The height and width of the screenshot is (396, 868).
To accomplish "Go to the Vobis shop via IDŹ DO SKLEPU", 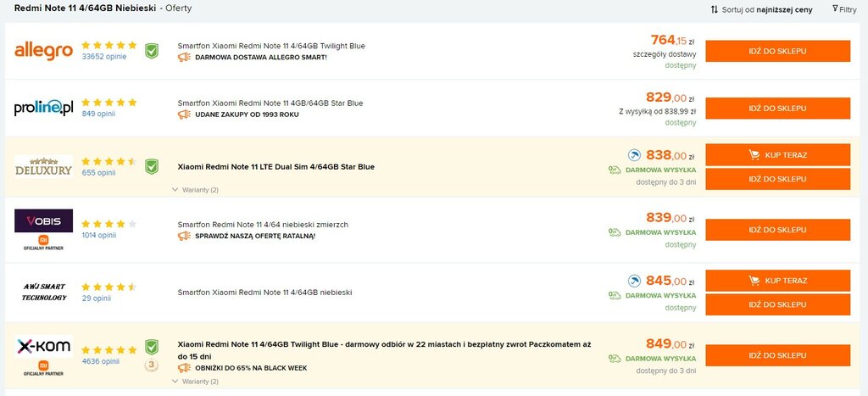I will [x=778, y=230].
